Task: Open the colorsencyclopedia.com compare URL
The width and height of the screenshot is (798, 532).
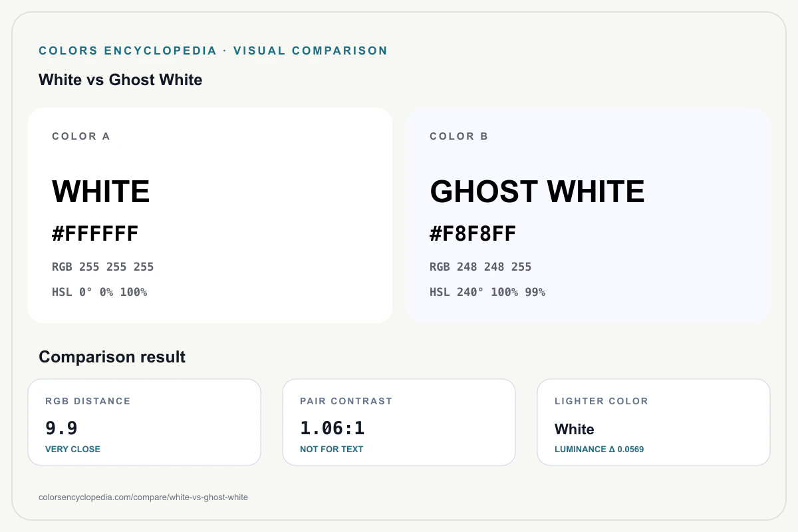Action: click(144, 497)
